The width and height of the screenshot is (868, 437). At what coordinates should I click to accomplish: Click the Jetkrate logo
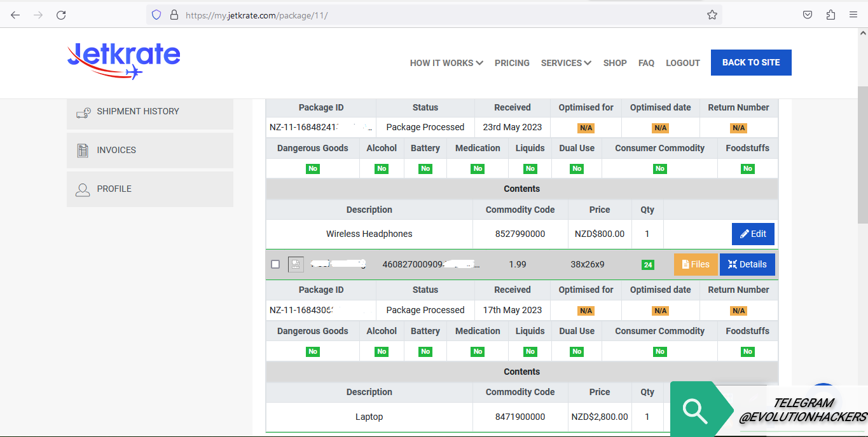click(x=124, y=60)
